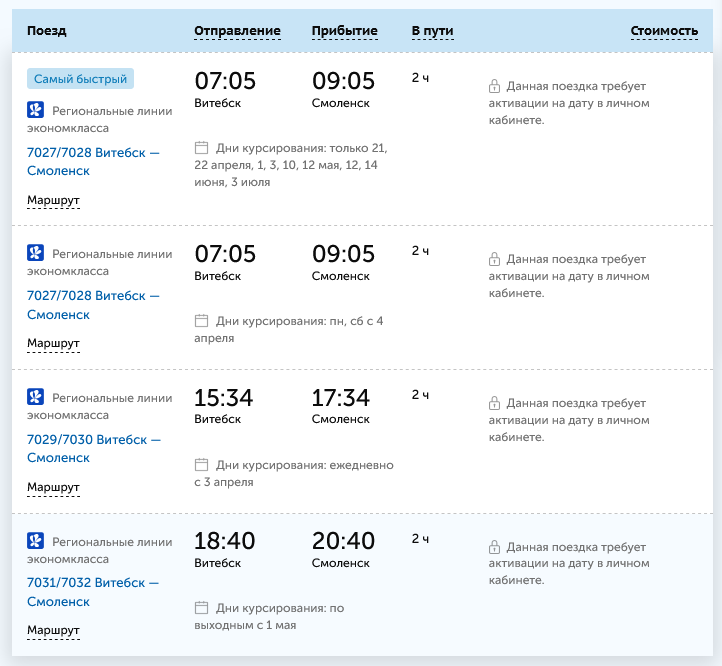Open first 7027/7028 Витебск — Смоленск link
This screenshot has width=722, height=666.
(x=93, y=162)
